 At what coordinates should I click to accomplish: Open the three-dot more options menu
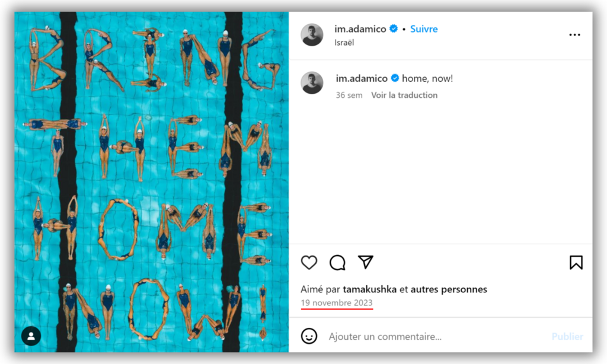pyautogui.click(x=575, y=35)
